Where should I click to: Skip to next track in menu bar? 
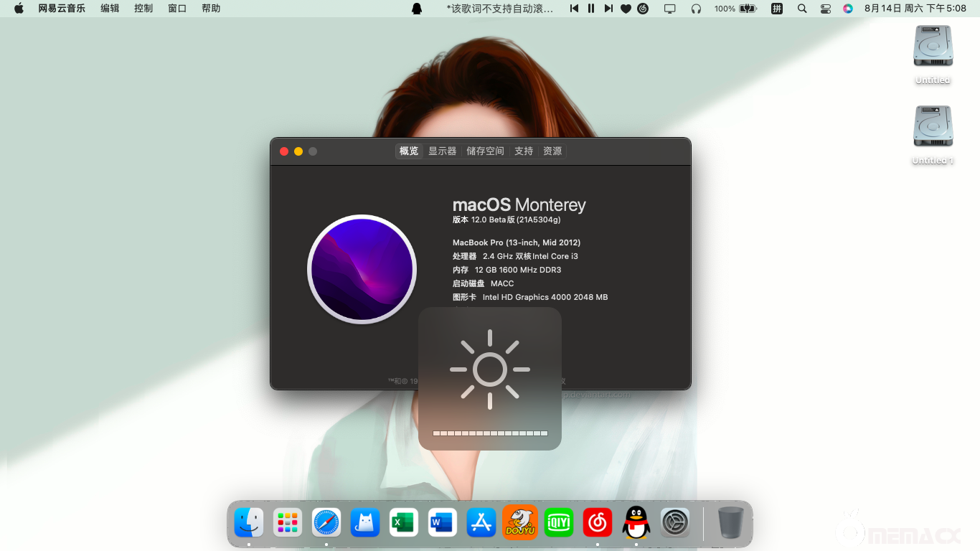pyautogui.click(x=608, y=9)
